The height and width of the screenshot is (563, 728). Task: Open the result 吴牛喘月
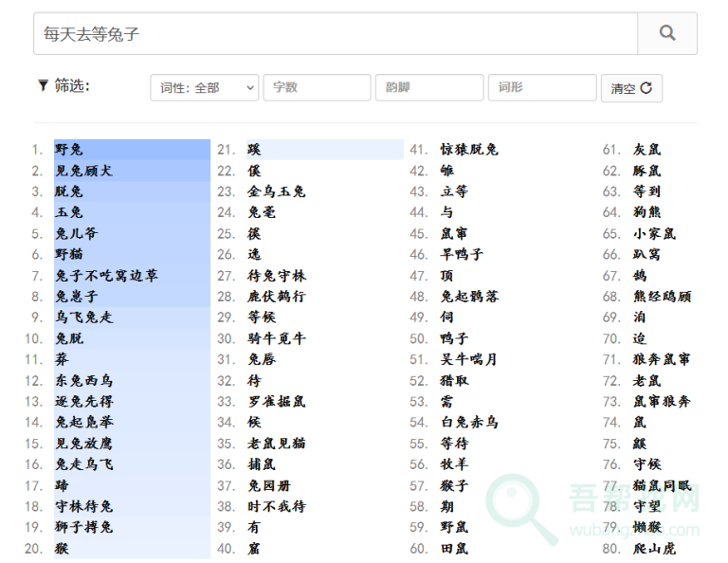(469, 359)
